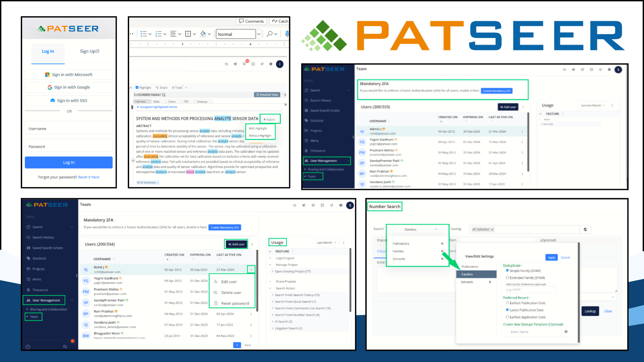Switch to the Sign Up tab

pyautogui.click(x=90, y=51)
